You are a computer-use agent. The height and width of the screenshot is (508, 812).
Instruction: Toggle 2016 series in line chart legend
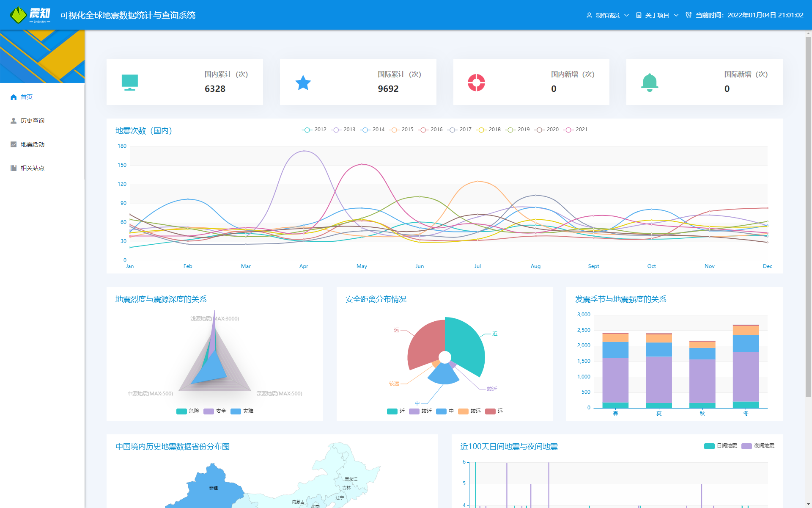[x=430, y=130]
